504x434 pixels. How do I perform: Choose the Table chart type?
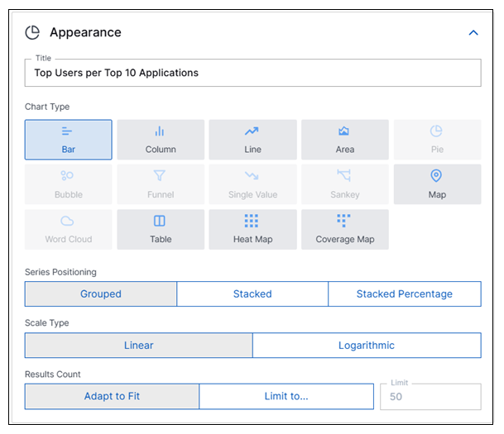pyautogui.click(x=161, y=230)
